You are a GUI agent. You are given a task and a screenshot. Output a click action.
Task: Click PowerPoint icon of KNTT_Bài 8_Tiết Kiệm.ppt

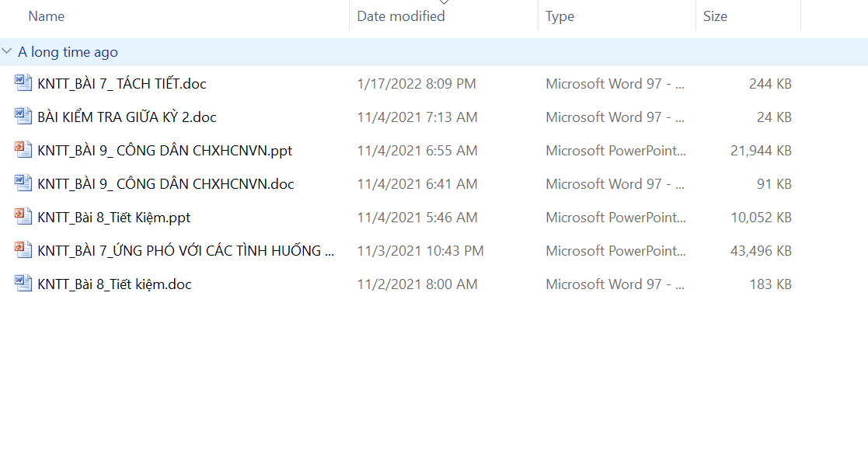[23, 217]
